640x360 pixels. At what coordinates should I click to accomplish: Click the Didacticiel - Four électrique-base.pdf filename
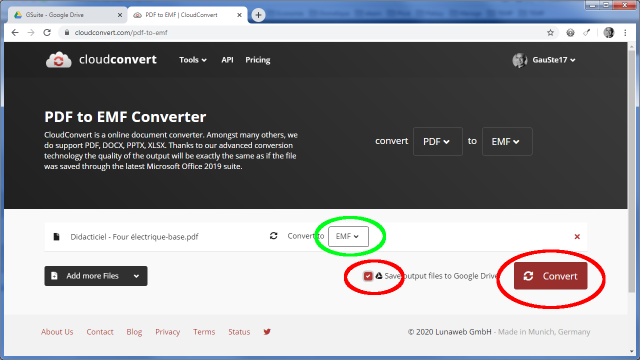pos(134,237)
